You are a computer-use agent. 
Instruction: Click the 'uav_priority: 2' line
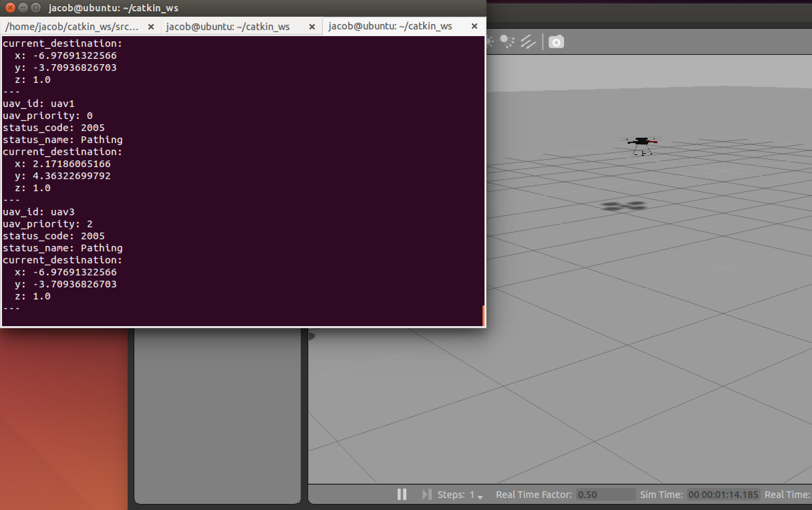pos(47,224)
